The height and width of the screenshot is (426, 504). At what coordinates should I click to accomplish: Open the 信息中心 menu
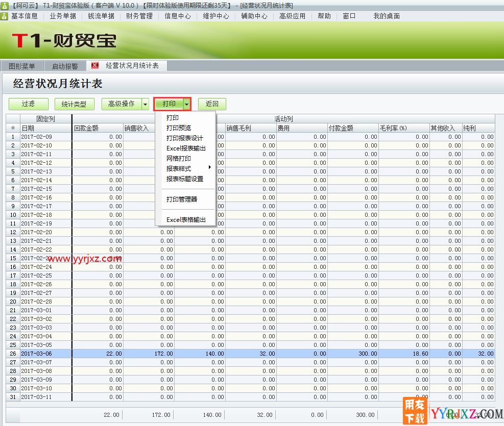tap(177, 16)
